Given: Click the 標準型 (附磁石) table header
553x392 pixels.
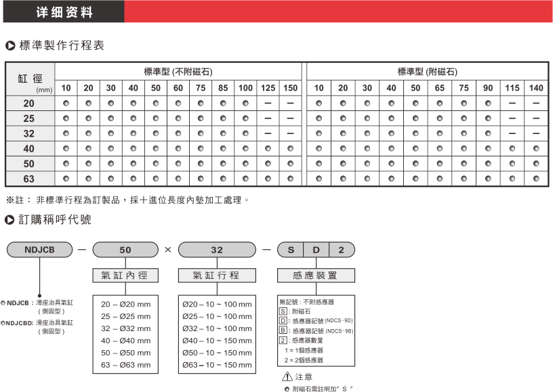Looking at the screenshot, I should click(x=427, y=71).
